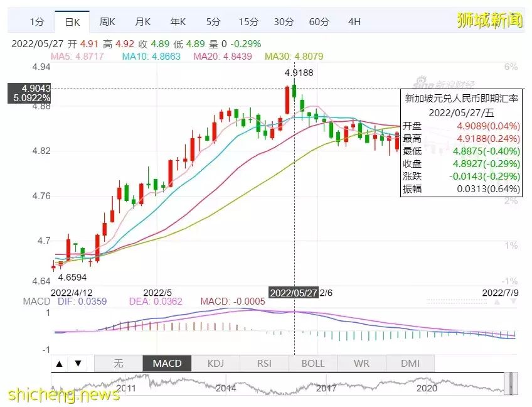This screenshot has width=532, height=407.
Task: Select the 周K weekly chart tab
Action: (x=107, y=22)
